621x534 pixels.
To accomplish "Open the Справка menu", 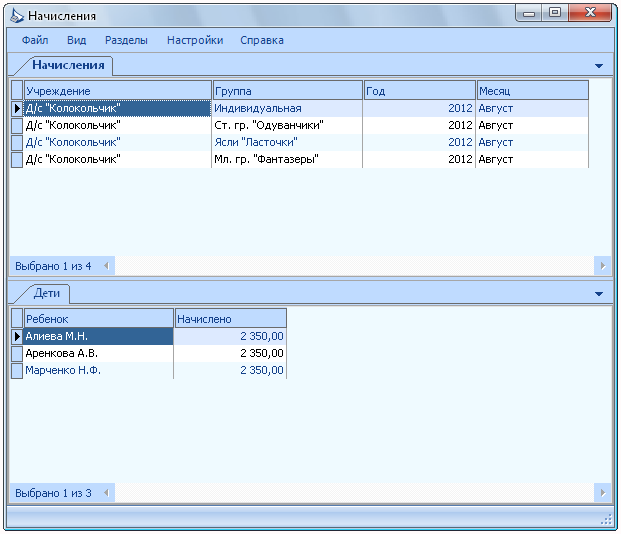I will pyautogui.click(x=262, y=40).
